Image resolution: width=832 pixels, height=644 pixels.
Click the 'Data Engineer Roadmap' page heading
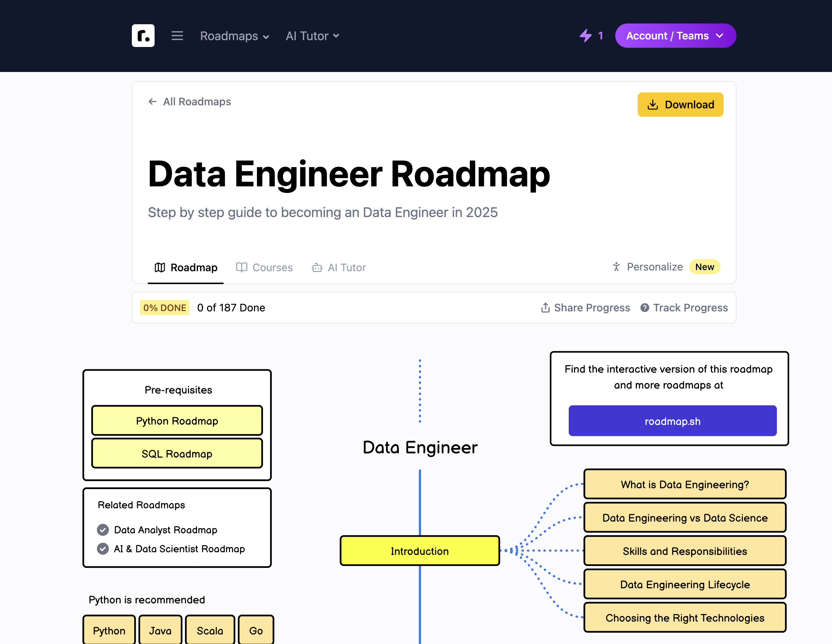(x=349, y=174)
